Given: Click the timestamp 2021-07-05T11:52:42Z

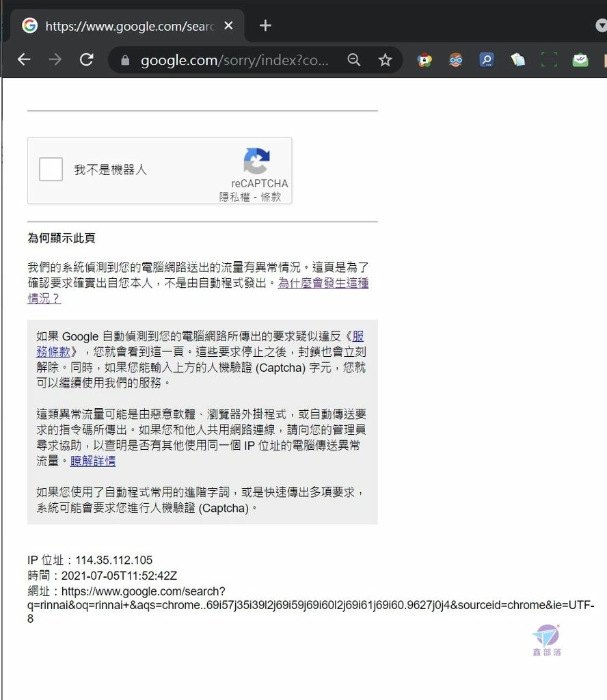Looking at the screenshot, I should pos(119,576).
